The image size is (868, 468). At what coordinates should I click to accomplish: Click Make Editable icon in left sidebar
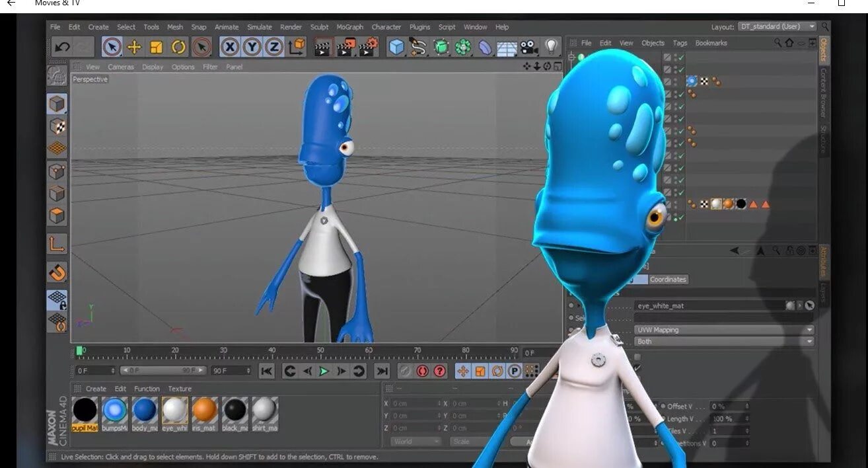point(57,77)
